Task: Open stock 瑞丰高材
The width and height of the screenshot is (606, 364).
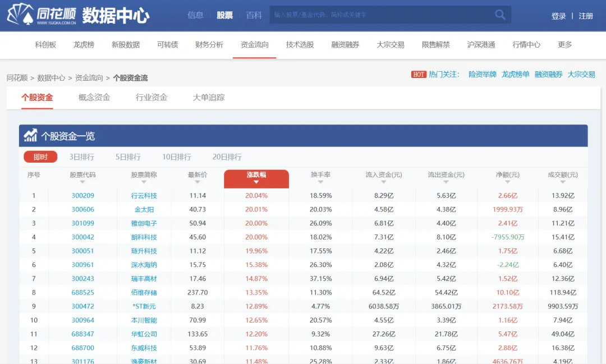Action: point(144,279)
